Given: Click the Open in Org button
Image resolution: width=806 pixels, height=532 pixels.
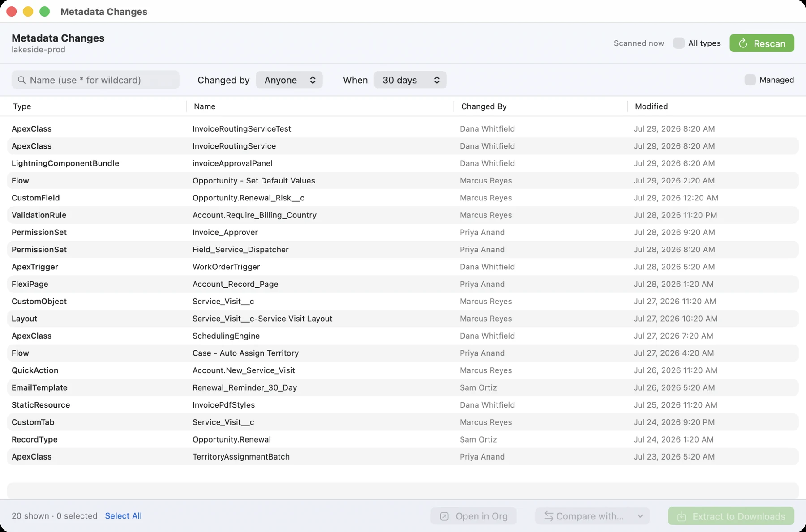Looking at the screenshot, I should [473, 516].
